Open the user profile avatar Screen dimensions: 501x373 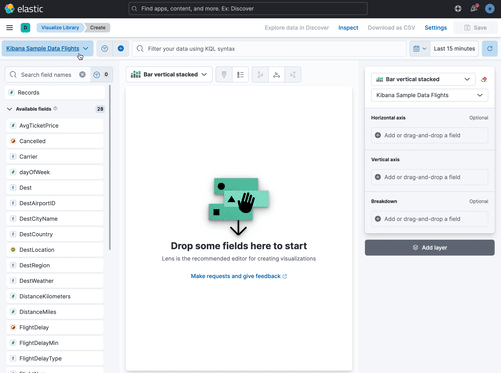489,9
